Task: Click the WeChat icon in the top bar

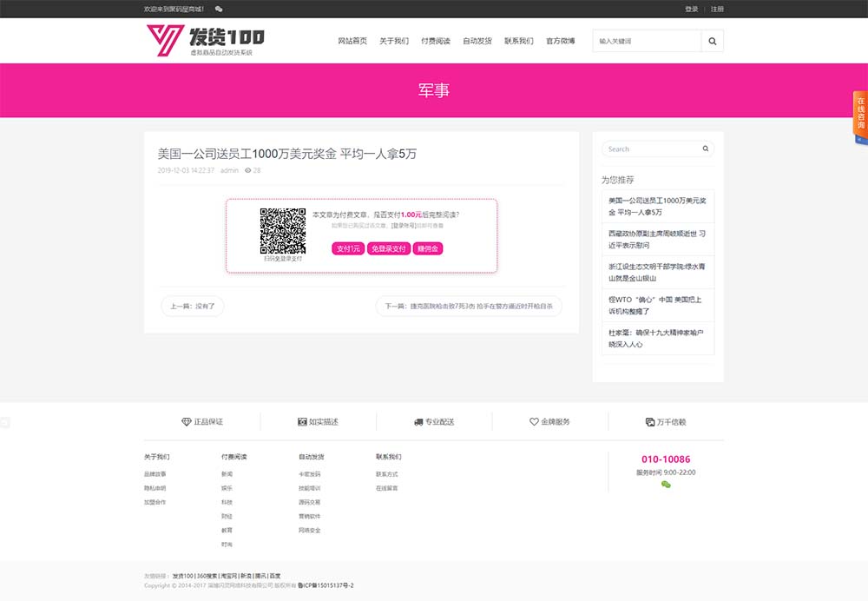Action: coord(219,9)
